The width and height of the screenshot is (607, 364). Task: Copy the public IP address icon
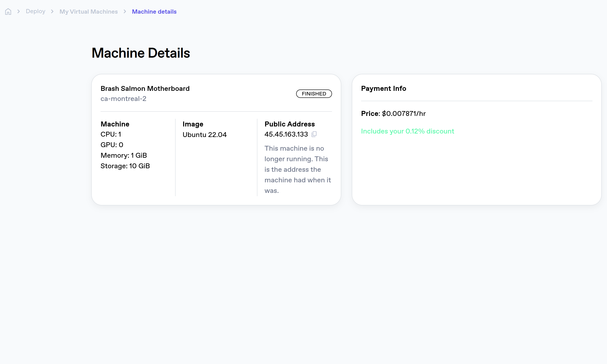(314, 134)
